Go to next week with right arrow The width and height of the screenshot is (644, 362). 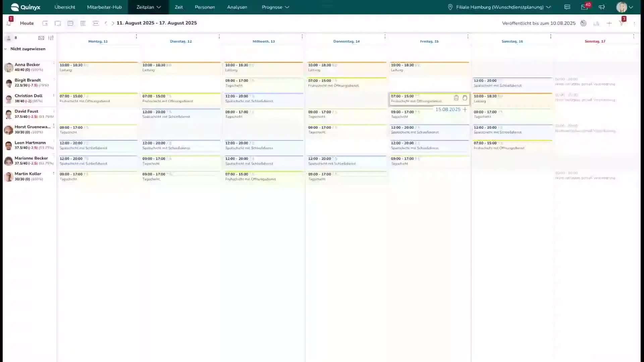(113, 23)
